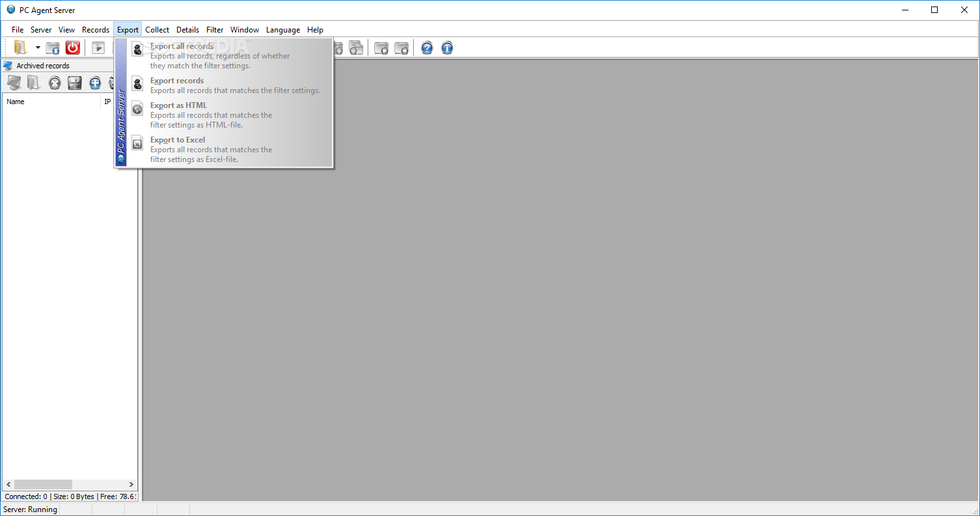Click the first window-with-clock icon before Help

pos(381,48)
